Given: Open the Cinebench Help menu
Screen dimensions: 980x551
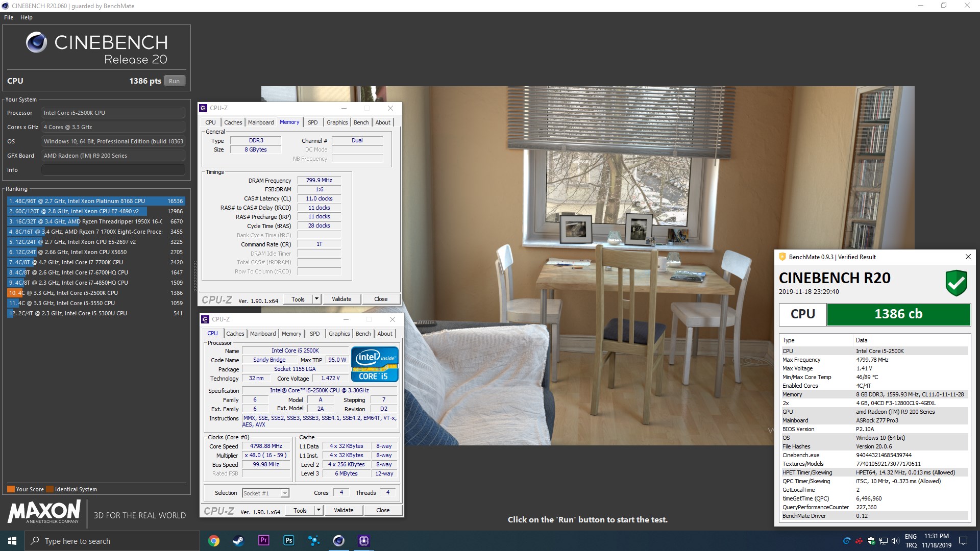Looking at the screenshot, I should 27,17.
